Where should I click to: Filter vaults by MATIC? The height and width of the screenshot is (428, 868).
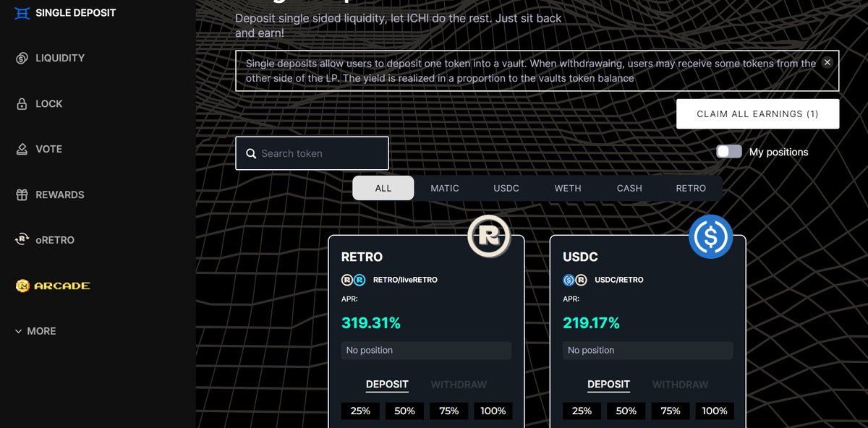click(x=445, y=188)
